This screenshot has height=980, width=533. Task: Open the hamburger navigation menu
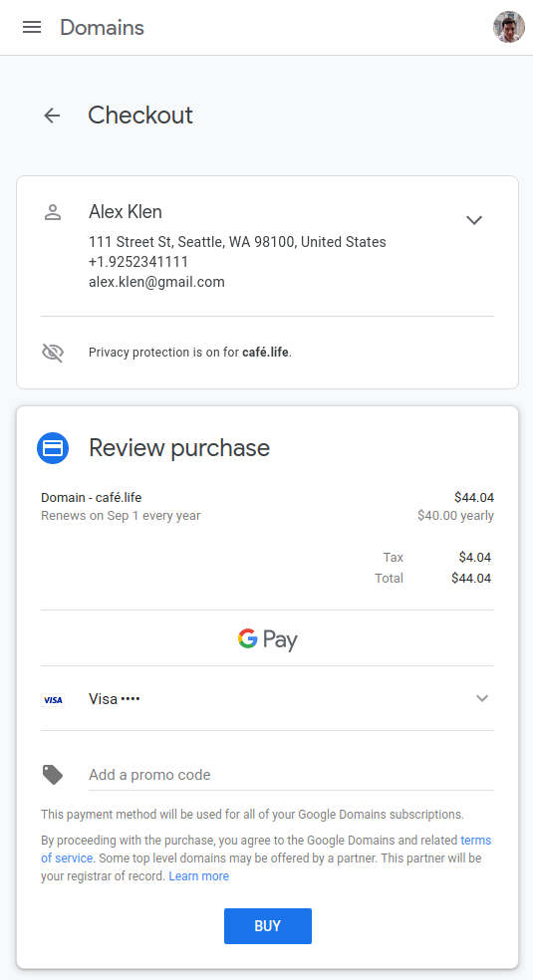click(32, 27)
